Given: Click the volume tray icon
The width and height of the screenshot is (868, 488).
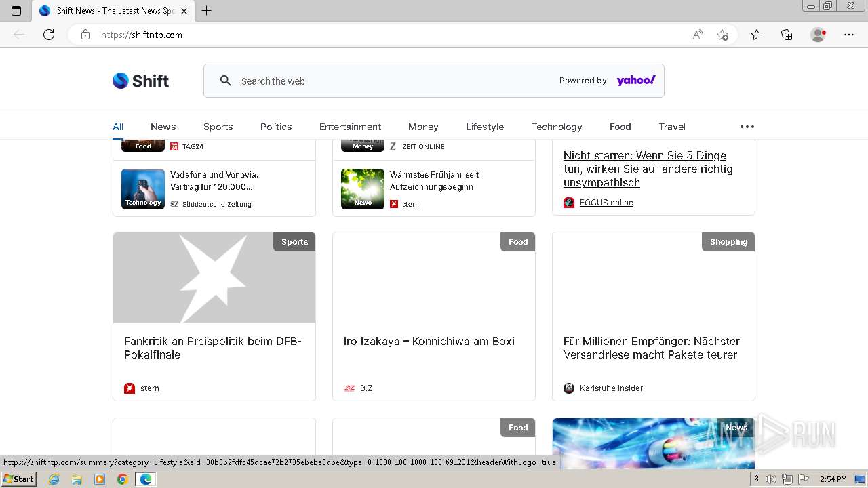Looking at the screenshot, I should click(x=771, y=479).
